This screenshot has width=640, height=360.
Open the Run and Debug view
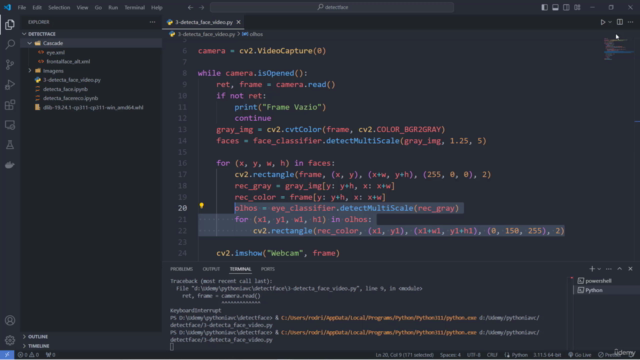point(10,84)
